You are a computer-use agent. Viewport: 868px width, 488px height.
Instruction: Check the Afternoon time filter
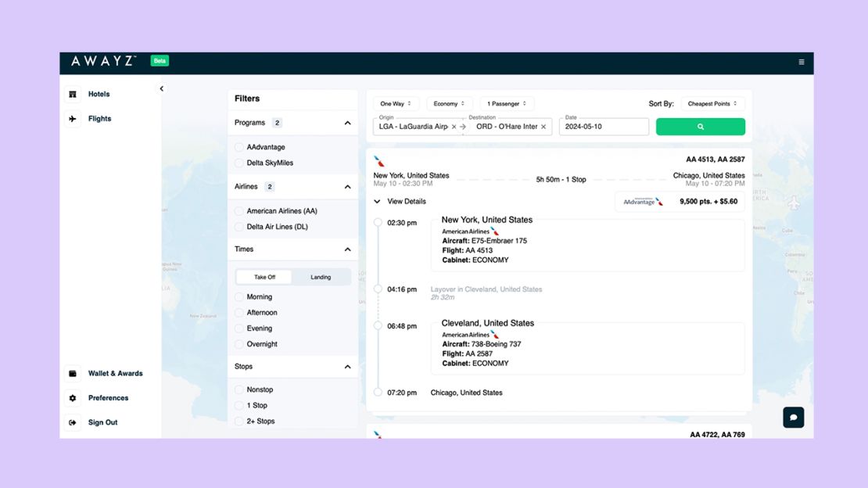[239, 312]
